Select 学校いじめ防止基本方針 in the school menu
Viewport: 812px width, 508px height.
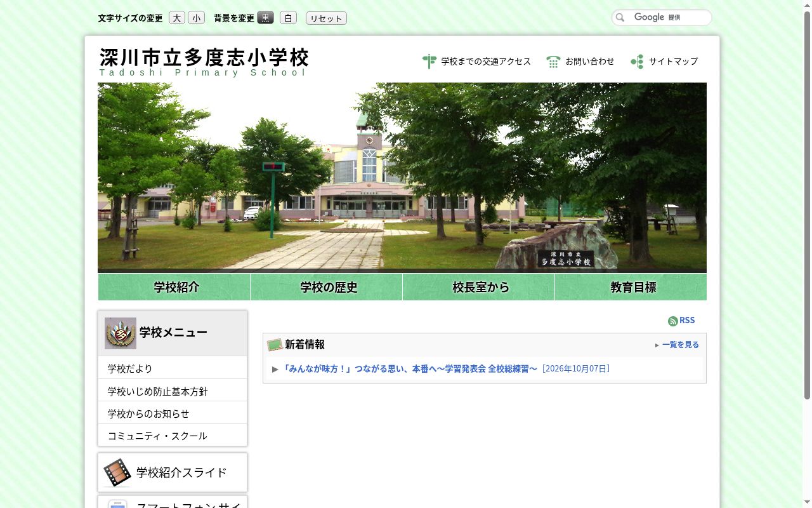(173, 391)
